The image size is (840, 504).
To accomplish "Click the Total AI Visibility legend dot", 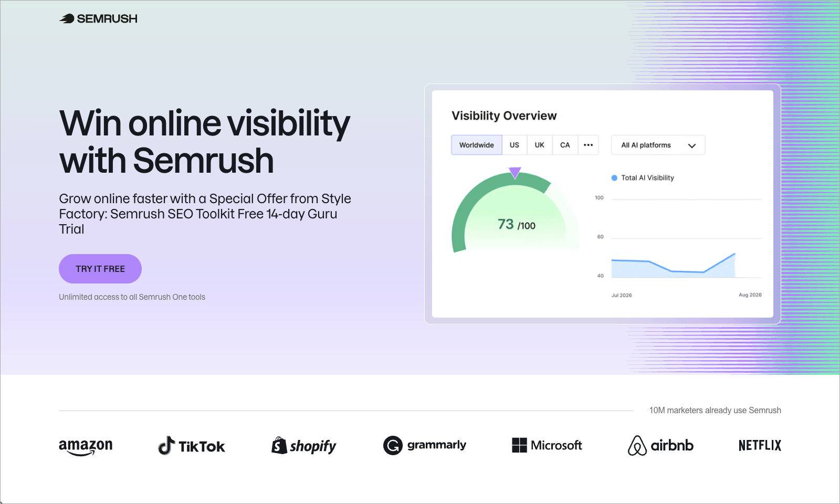I will pos(614,178).
